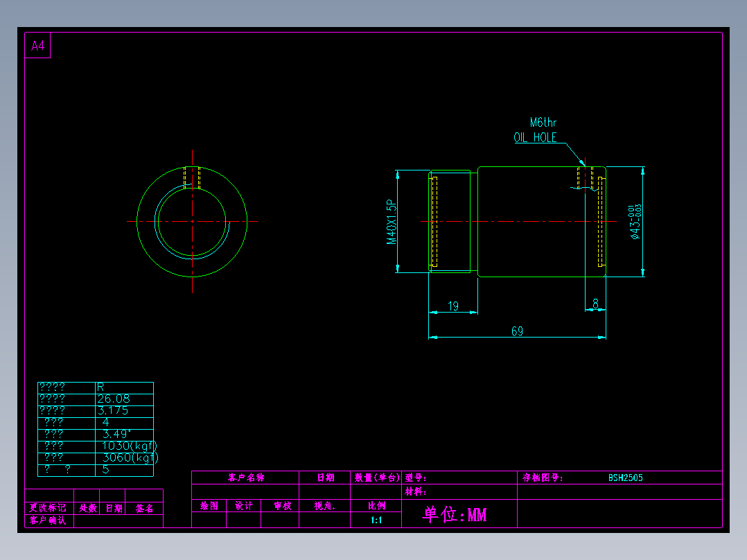Image resolution: width=747 pixels, height=560 pixels.
Task: Click the ø43 diameter dimension
Action: click(x=635, y=222)
